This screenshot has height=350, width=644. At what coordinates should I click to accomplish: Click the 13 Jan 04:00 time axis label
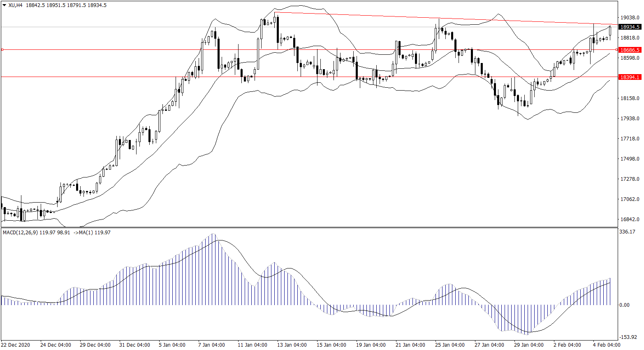pos(292,345)
